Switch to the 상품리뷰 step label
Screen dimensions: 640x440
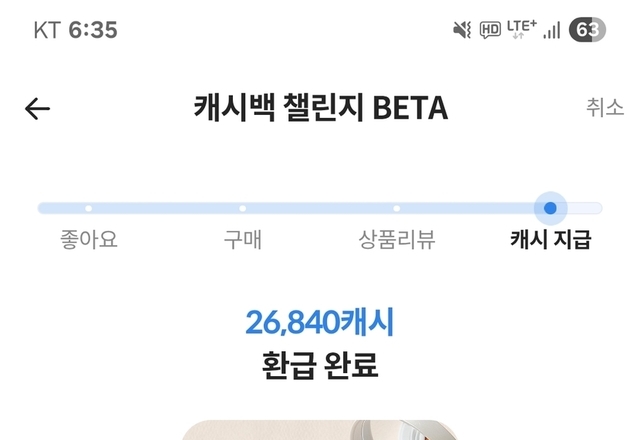397,240
